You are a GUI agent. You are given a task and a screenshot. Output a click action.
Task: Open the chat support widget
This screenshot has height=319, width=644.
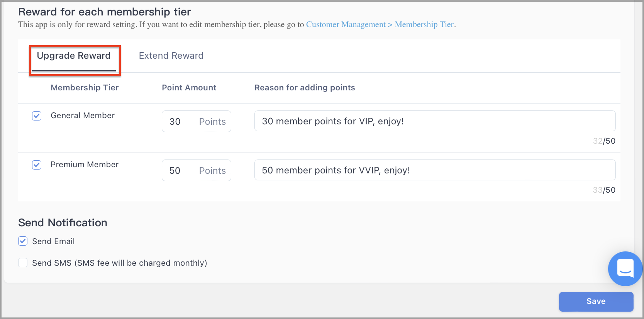pos(625,268)
